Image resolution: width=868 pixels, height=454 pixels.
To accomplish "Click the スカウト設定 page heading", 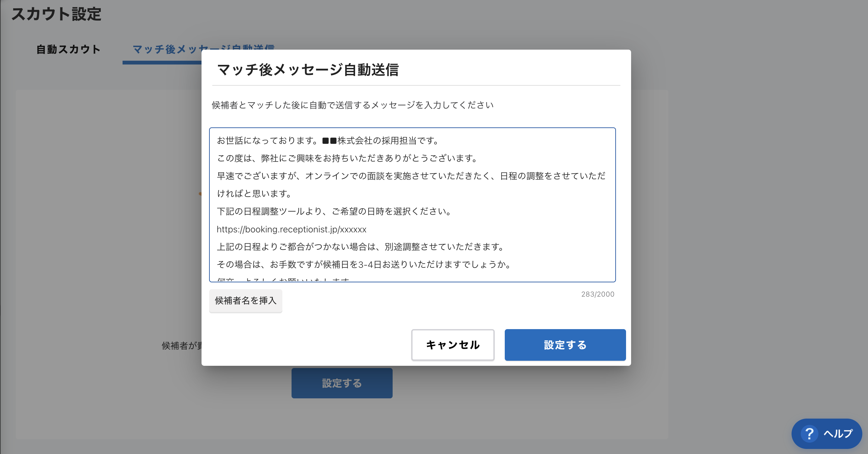I will (x=56, y=14).
